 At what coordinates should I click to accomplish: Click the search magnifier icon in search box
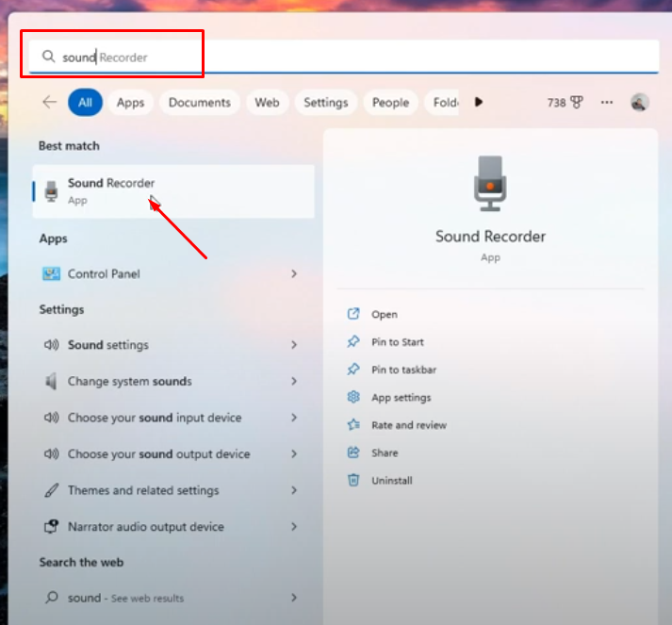[x=48, y=57]
